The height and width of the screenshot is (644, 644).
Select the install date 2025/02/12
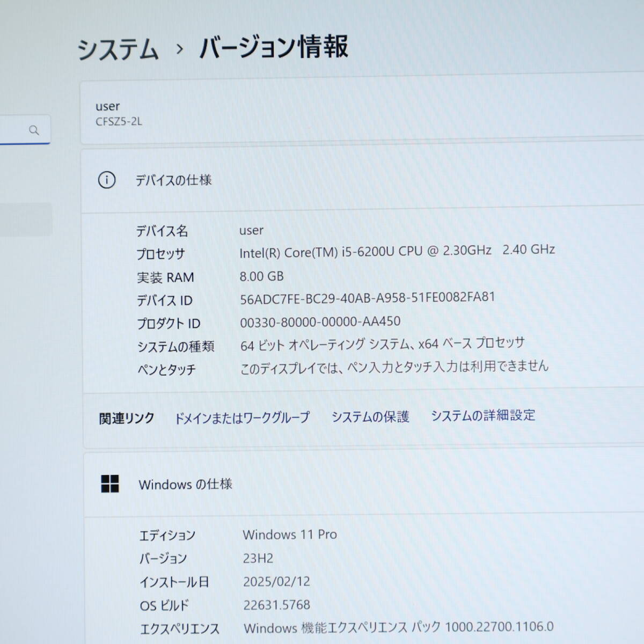pyautogui.click(x=276, y=582)
